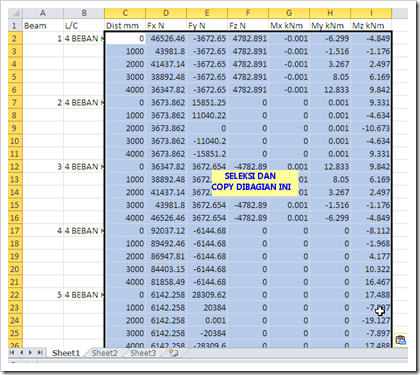
Task: Select row 17 header
Action: click(x=15, y=230)
